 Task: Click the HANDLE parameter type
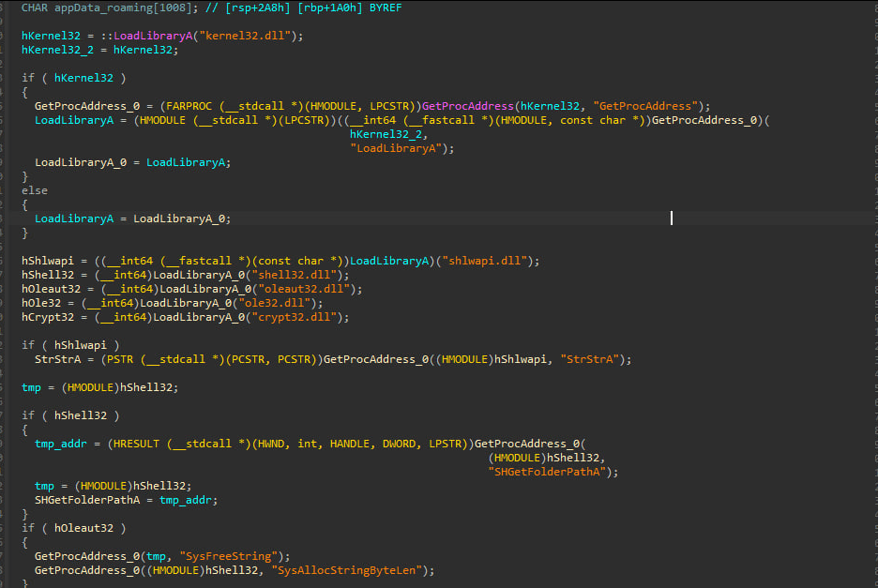point(349,444)
